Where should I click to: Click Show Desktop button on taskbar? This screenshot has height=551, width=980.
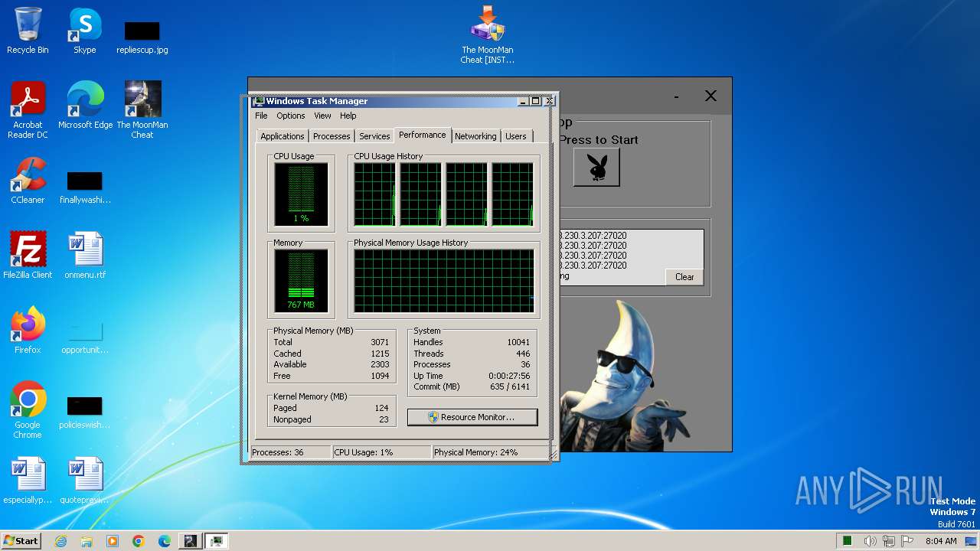[972, 541]
